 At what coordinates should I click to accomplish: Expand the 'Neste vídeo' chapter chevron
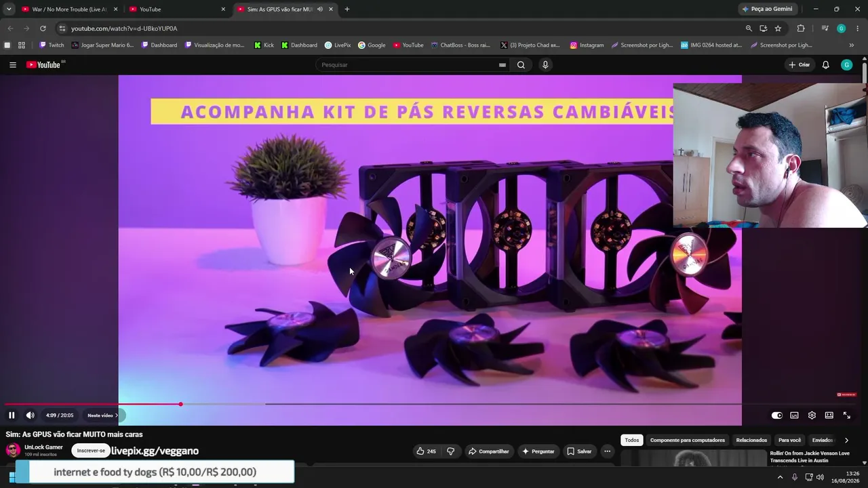pos(117,415)
